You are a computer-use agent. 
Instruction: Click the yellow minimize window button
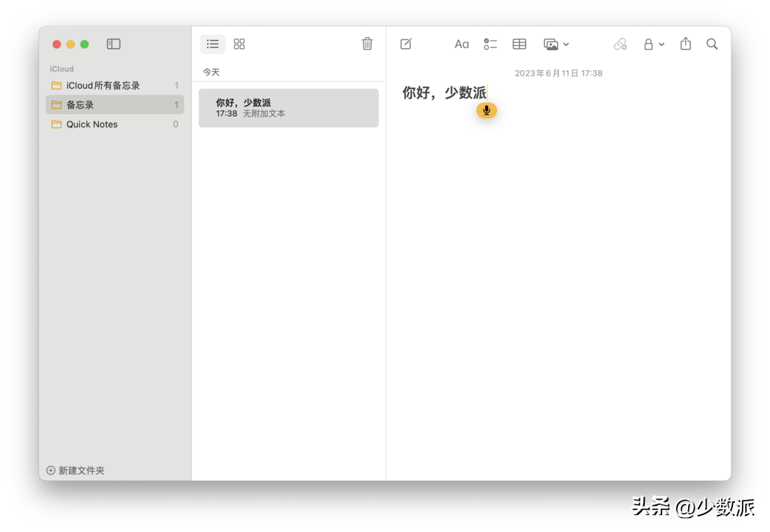pos(71,44)
